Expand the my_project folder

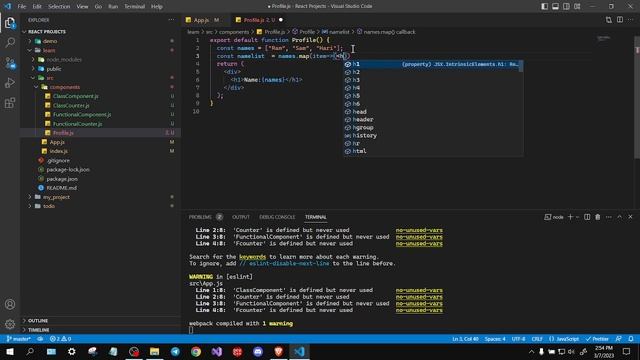coord(100,197)
